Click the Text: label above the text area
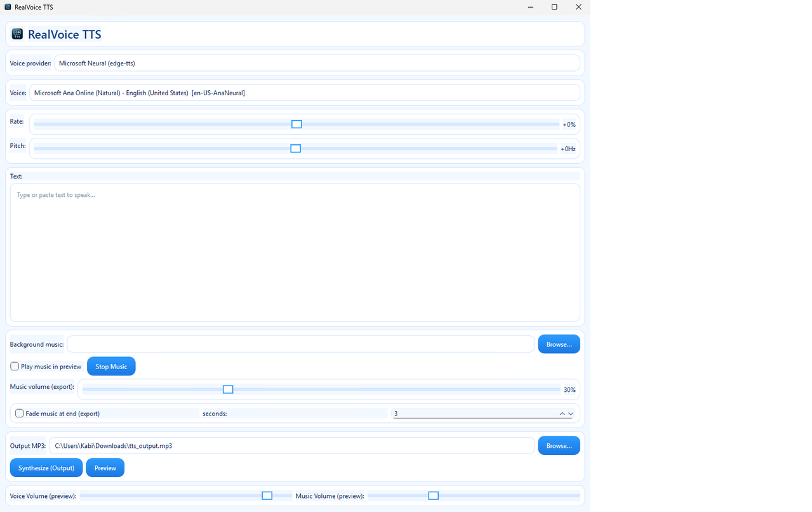The image size is (812, 512). click(x=17, y=176)
